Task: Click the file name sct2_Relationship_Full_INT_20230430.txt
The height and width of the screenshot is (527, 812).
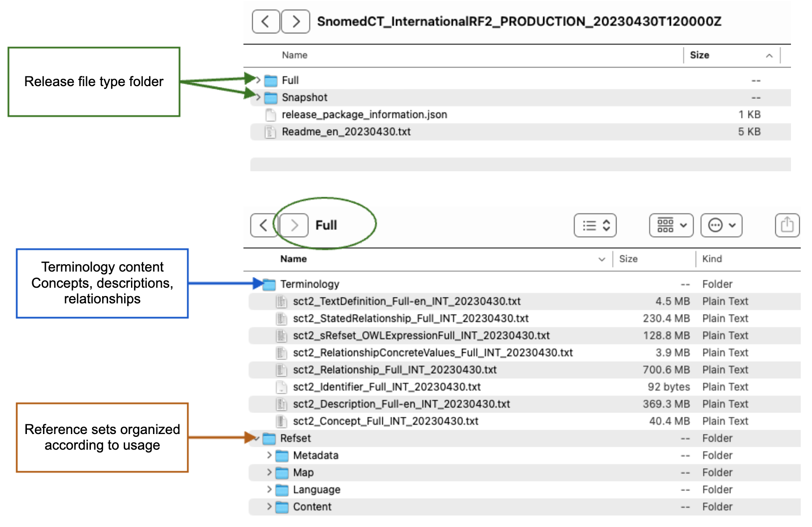Action: tap(395, 370)
